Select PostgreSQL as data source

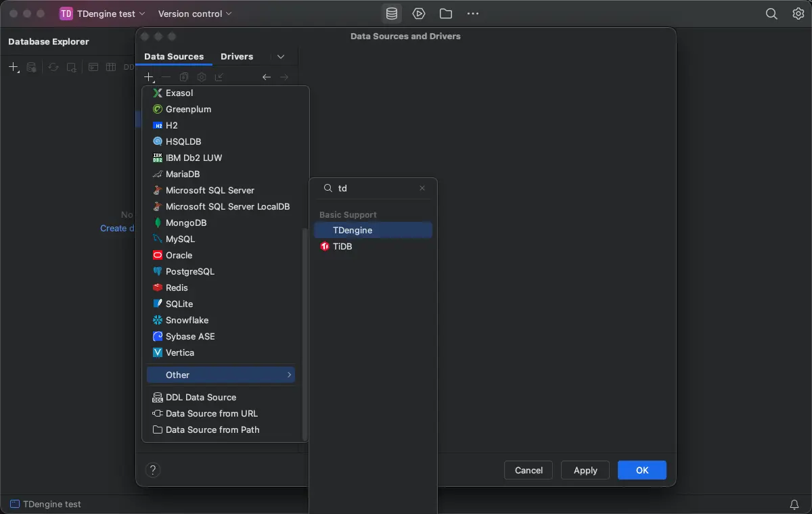pos(221,271)
